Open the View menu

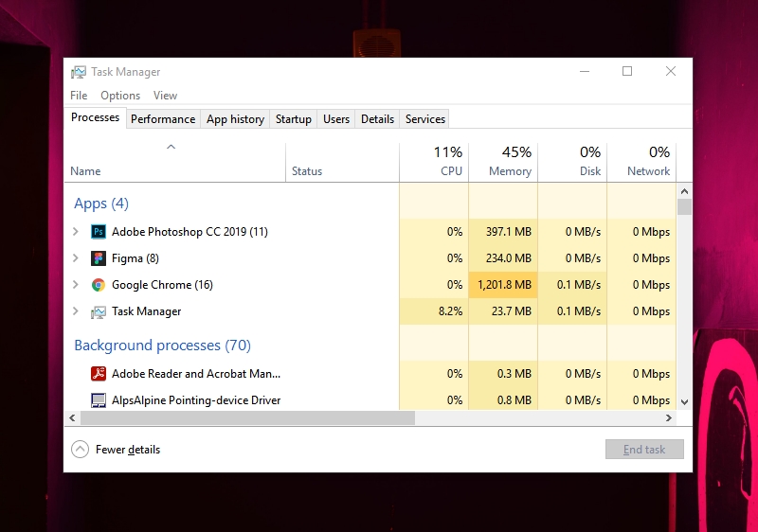click(x=165, y=96)
